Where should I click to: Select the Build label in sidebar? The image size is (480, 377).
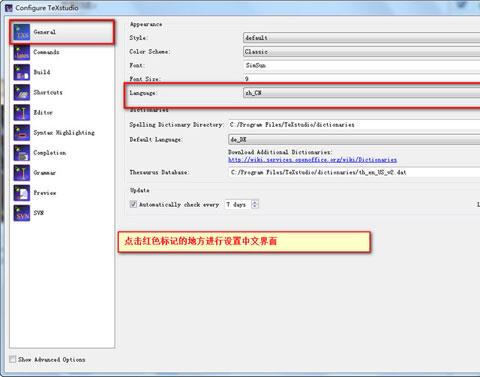coord(42,72)
